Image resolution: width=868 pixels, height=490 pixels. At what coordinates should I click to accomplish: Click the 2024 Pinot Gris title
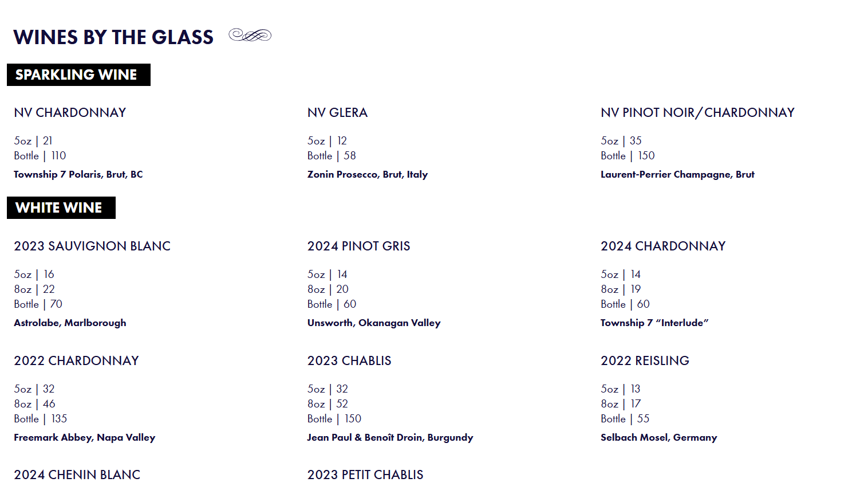coord(358,246)
